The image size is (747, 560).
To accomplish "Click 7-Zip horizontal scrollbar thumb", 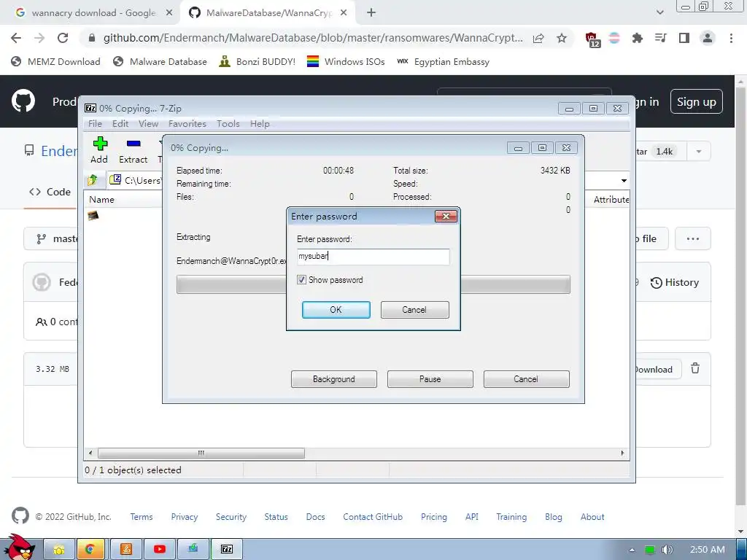I will tap(201, 453).
